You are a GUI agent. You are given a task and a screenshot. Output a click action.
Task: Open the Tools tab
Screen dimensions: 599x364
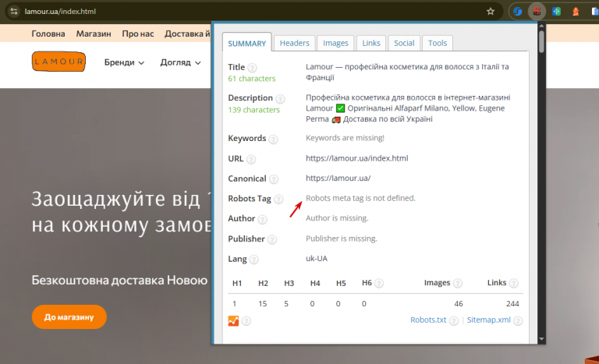point(438,43)
